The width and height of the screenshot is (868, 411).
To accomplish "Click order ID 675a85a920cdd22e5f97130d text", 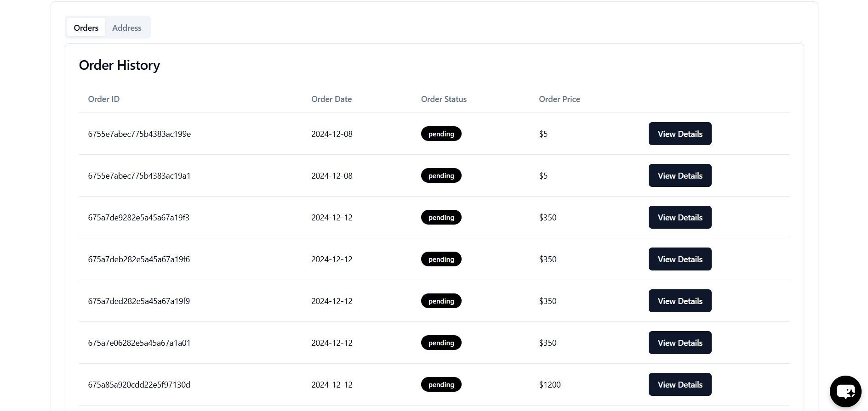I will (139, 385).
